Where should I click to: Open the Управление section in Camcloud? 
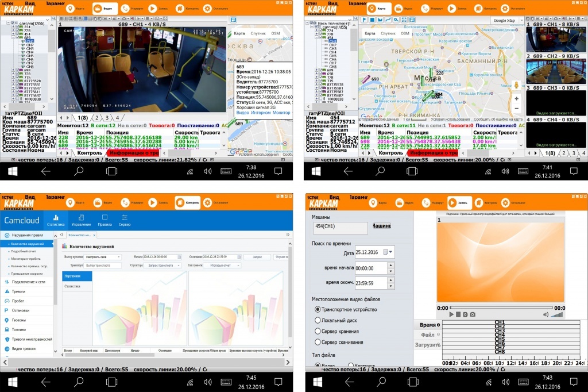click(x=81, y=220)
